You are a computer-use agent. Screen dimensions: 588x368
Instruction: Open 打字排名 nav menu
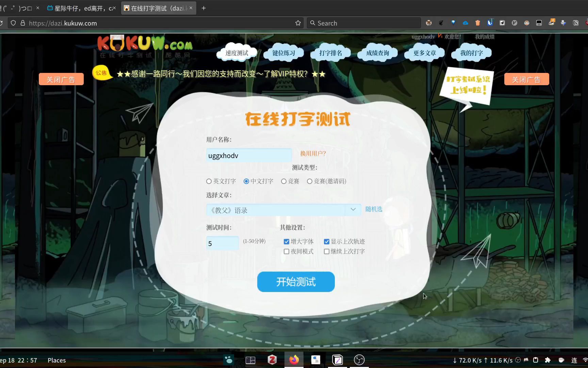pyautogui.click(x=331, y=53)
